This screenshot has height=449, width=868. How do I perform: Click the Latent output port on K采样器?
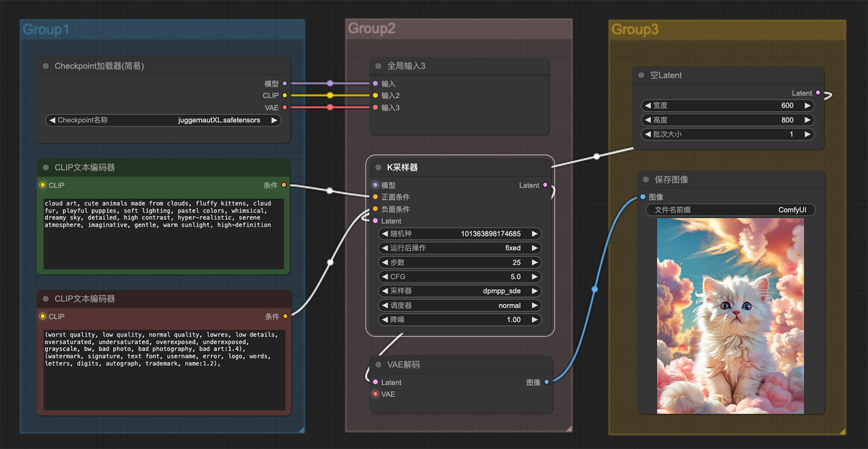pos(545,185)
